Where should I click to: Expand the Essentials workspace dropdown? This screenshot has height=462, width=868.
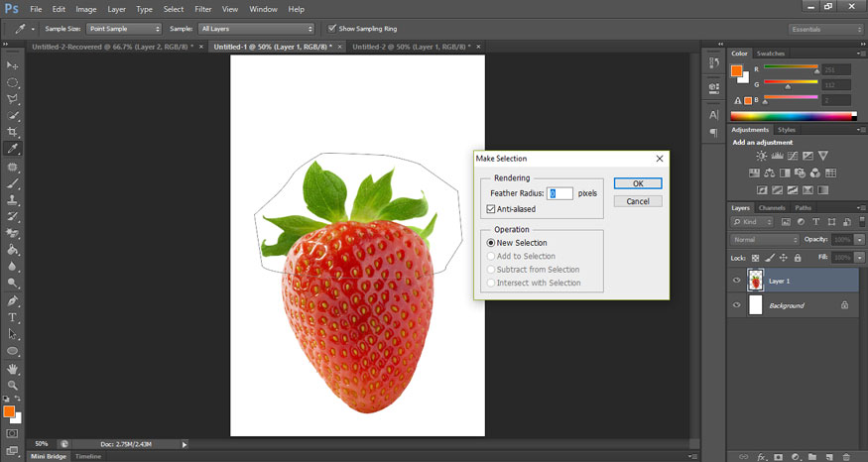(x=825, y=29)
